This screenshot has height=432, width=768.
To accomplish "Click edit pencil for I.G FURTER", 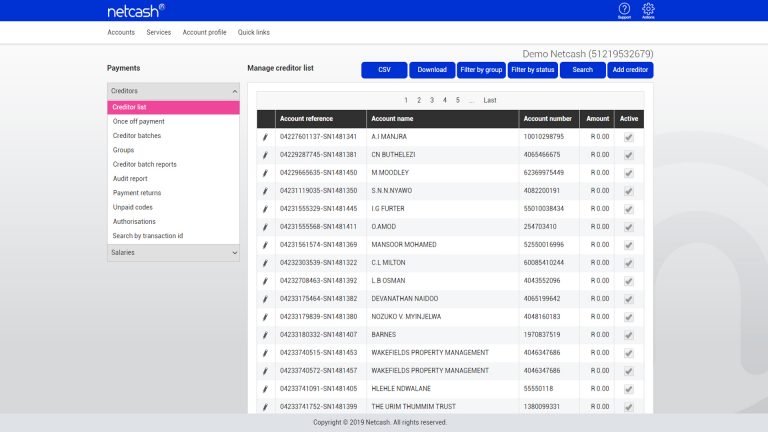I will (x=265, y=209).
